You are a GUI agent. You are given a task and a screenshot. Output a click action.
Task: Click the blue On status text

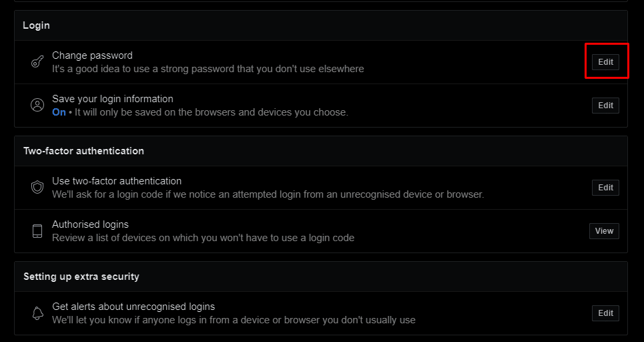pyautogui.click(x=59, y=112)
